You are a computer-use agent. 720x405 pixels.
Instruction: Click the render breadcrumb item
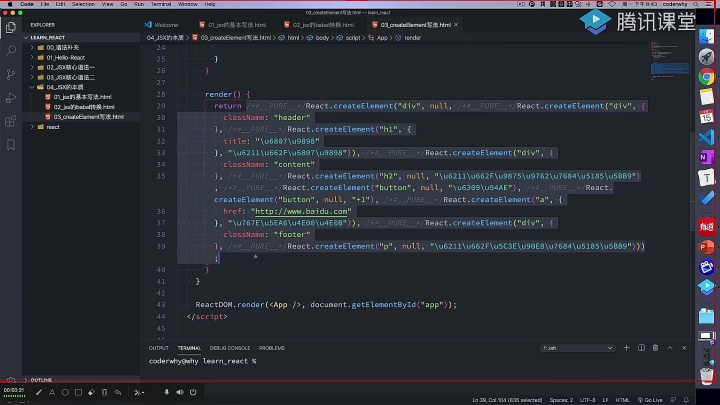coord(412,38)
